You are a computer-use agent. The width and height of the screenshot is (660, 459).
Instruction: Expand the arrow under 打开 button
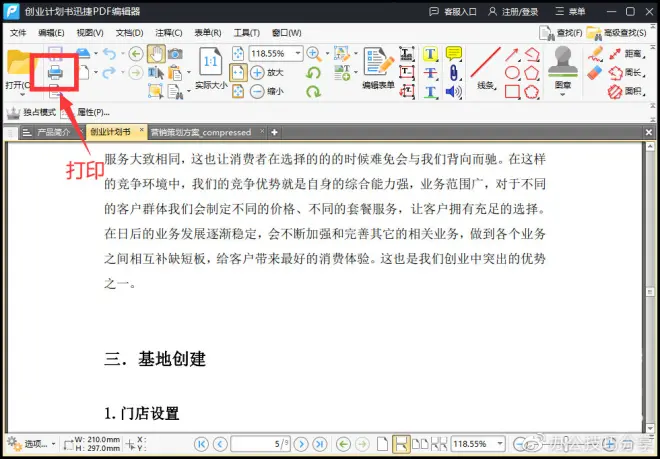pyautogui.click(x=22, y=94)
